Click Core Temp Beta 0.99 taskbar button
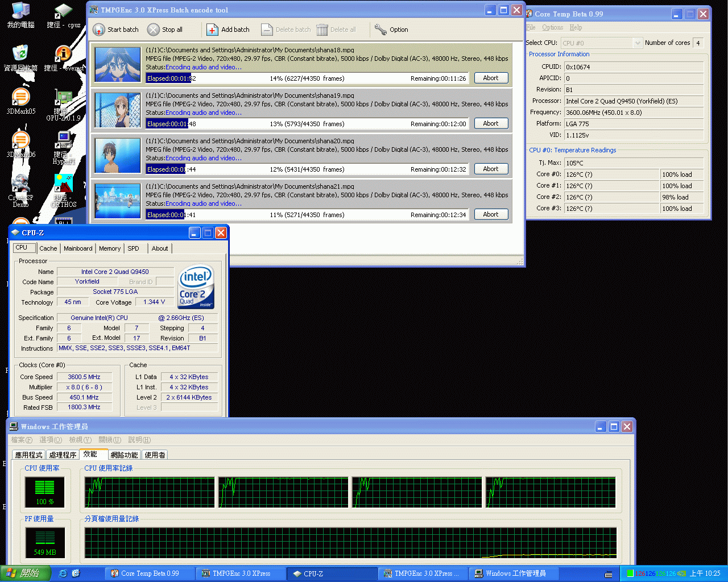 point(150,573)
